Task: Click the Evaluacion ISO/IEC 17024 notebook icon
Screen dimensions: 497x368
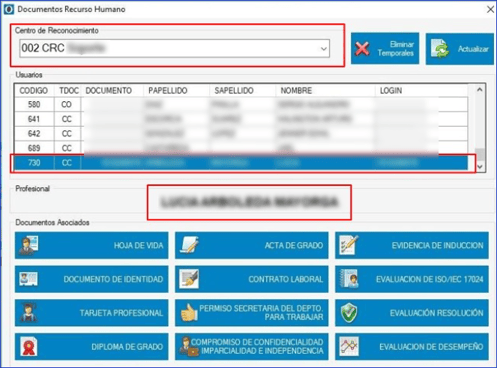Action: click(349, 279)
